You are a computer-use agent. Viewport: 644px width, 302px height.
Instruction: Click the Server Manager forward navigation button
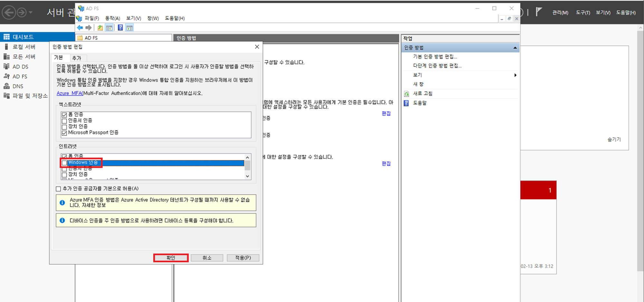point(22,13)
